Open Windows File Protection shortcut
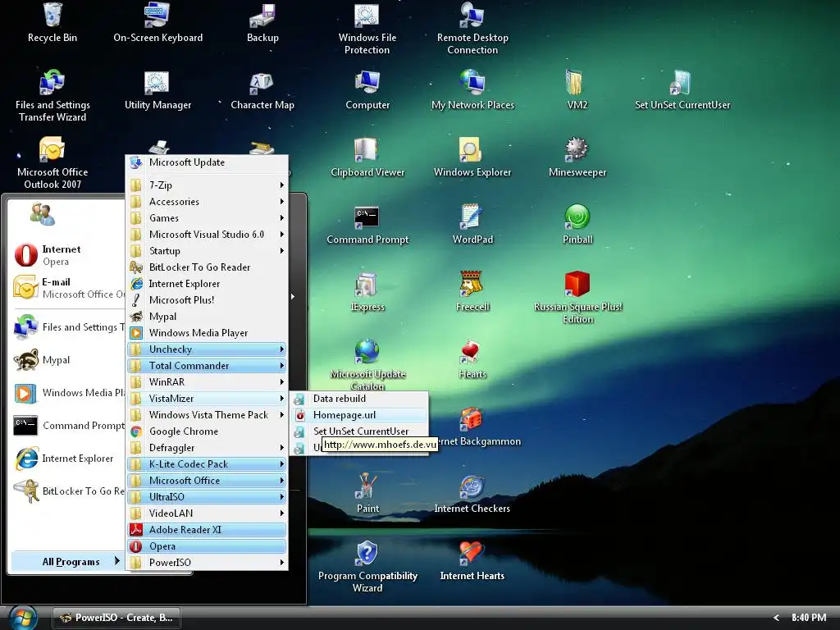This screenshot has width=840, height=630. (367, 29)
